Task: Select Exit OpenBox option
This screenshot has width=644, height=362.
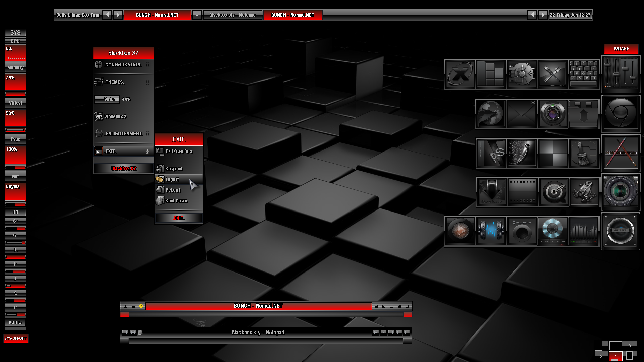Action: click(x=179, y=151)
